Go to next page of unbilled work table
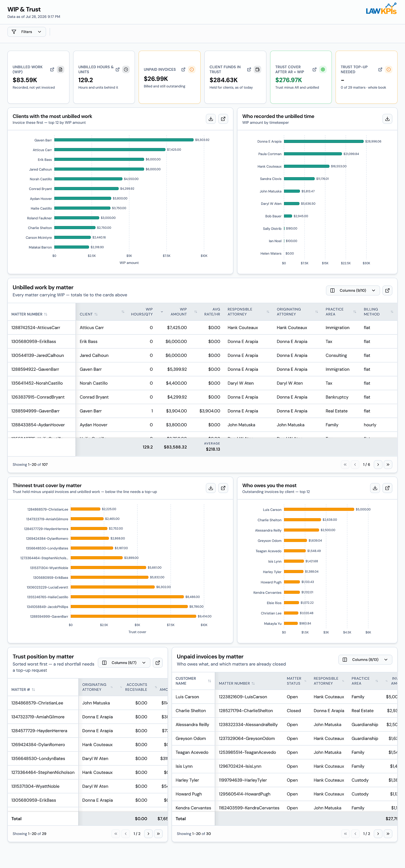Image resolution: width=405 pixels, height=868 pixels. point(378,465)
